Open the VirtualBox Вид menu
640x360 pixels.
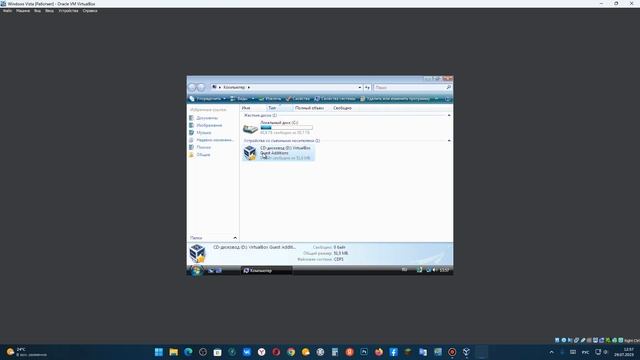point(37,11)
